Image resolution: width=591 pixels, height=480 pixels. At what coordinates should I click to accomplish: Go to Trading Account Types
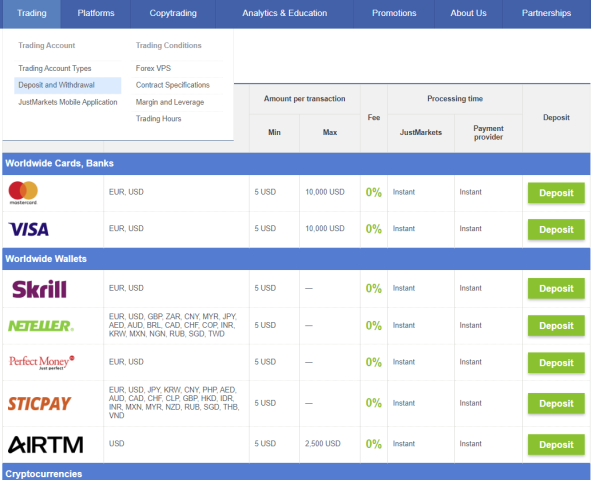click(x=55, y=68)
